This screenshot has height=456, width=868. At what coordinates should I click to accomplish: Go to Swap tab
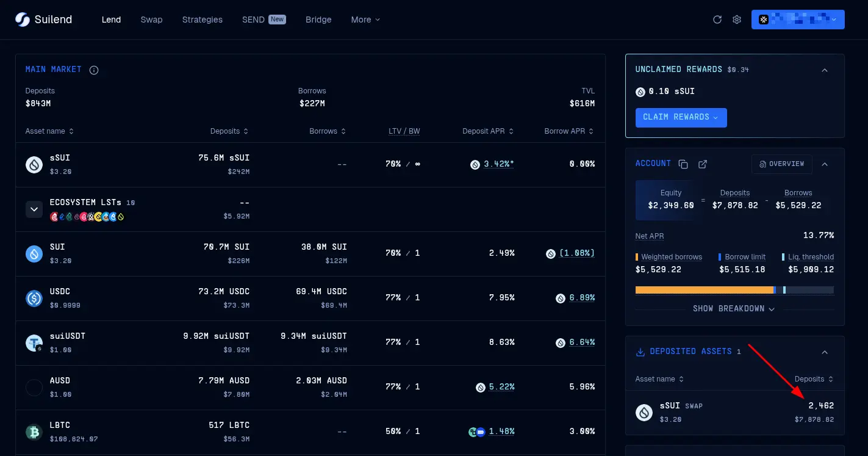151,20
